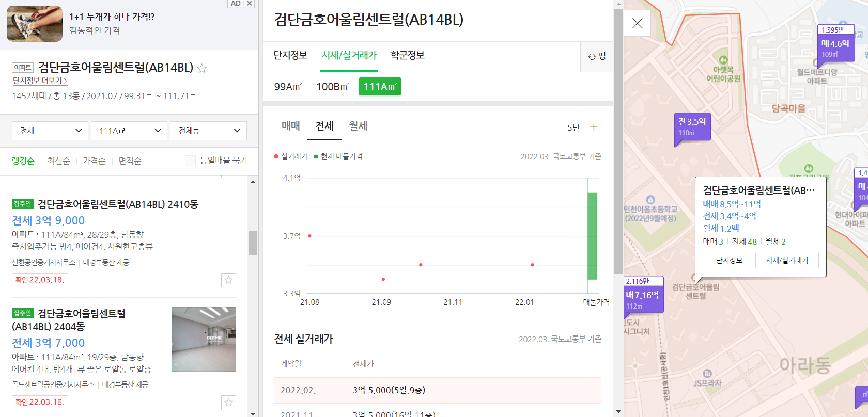Viewport: 868px width, 417px height.
Task: Click the detail panel scrollbar up arrow
Action: pos(618,4)
